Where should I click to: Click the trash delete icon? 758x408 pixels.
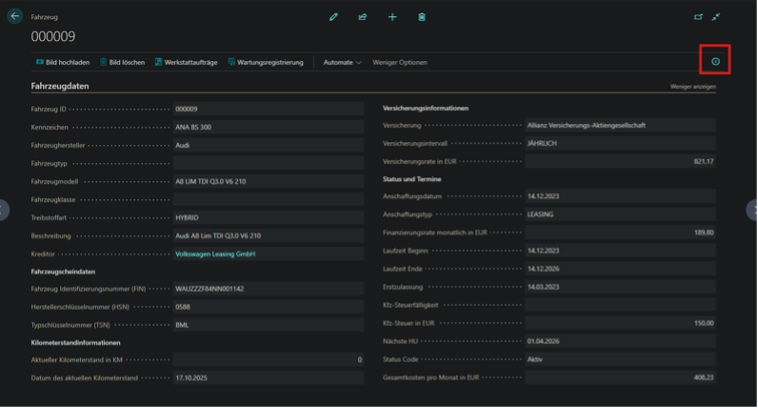(422, 17)
